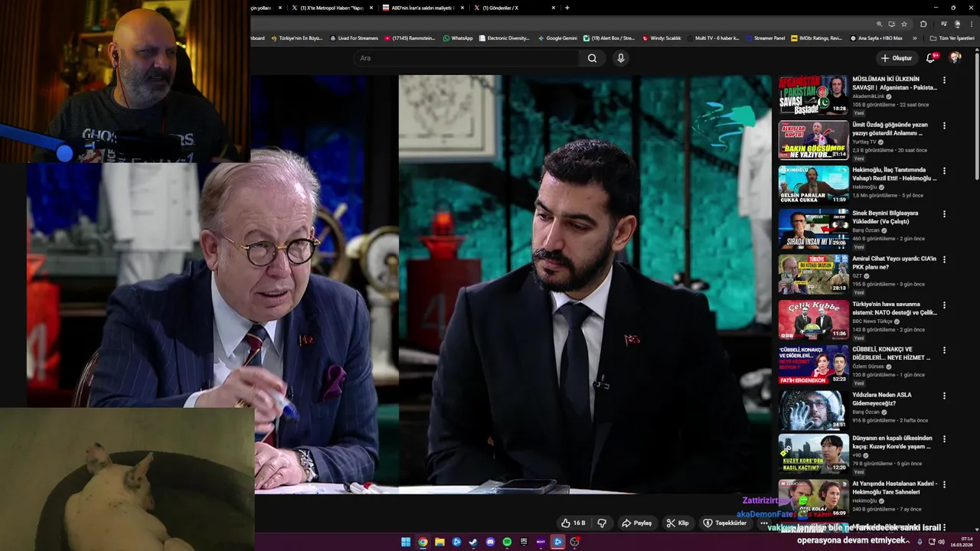Open Discord from the taskbar

point(490,542)
